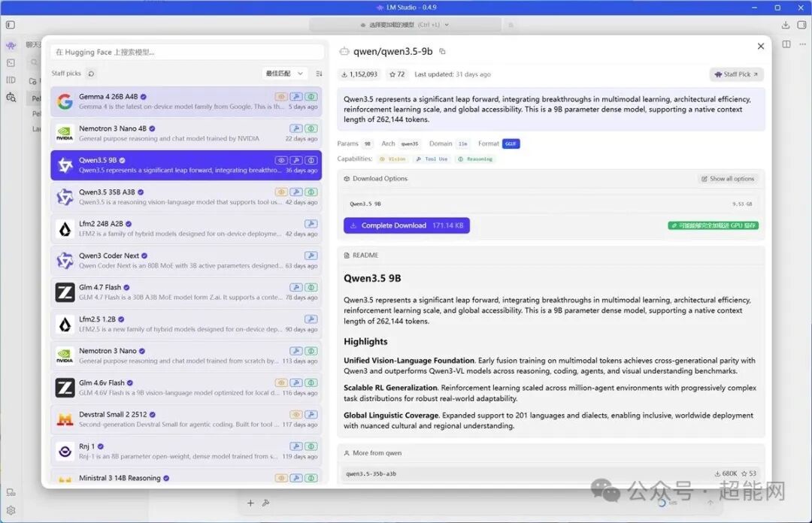Select Ministral 3 14B Reasoning model

186,476
